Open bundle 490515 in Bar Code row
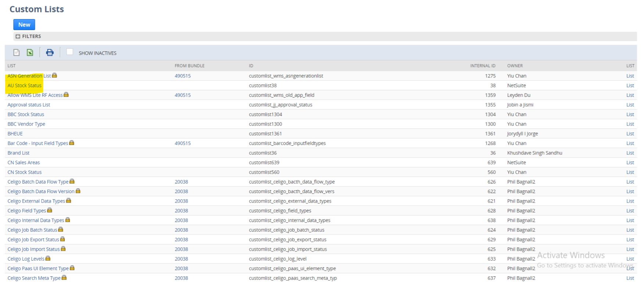 pos(183,143)
